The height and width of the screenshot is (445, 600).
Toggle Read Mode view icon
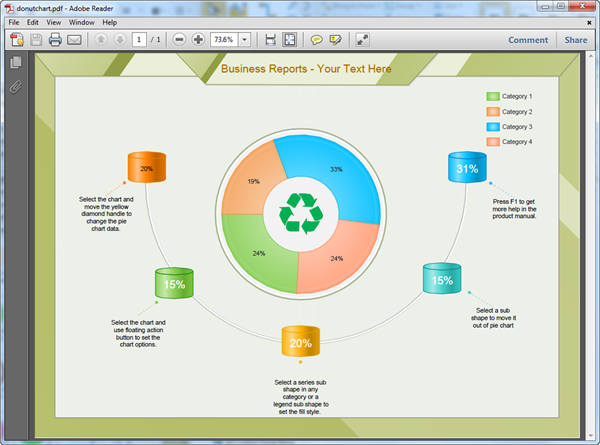click(362, 40)
